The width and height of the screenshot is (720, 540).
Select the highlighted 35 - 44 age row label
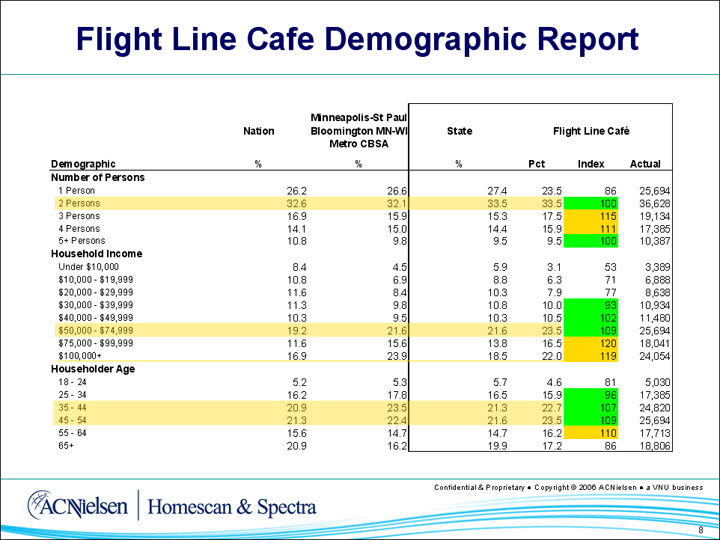[x=76, y=407]
